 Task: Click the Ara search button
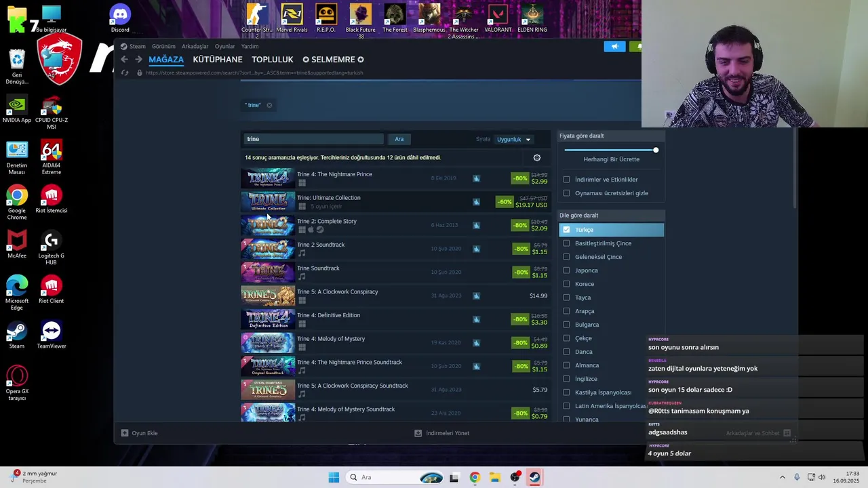(x=399, y=139)
